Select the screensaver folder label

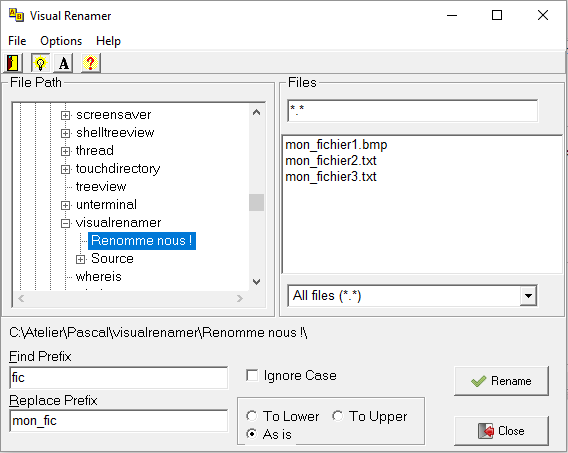tap(113, 115)
